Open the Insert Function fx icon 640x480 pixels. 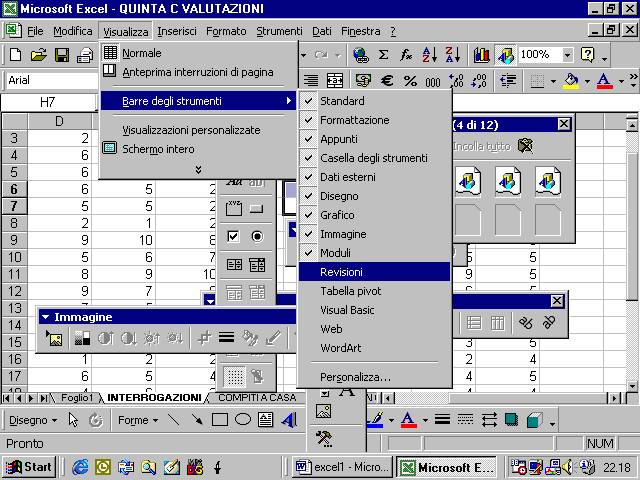click(406, 55)
